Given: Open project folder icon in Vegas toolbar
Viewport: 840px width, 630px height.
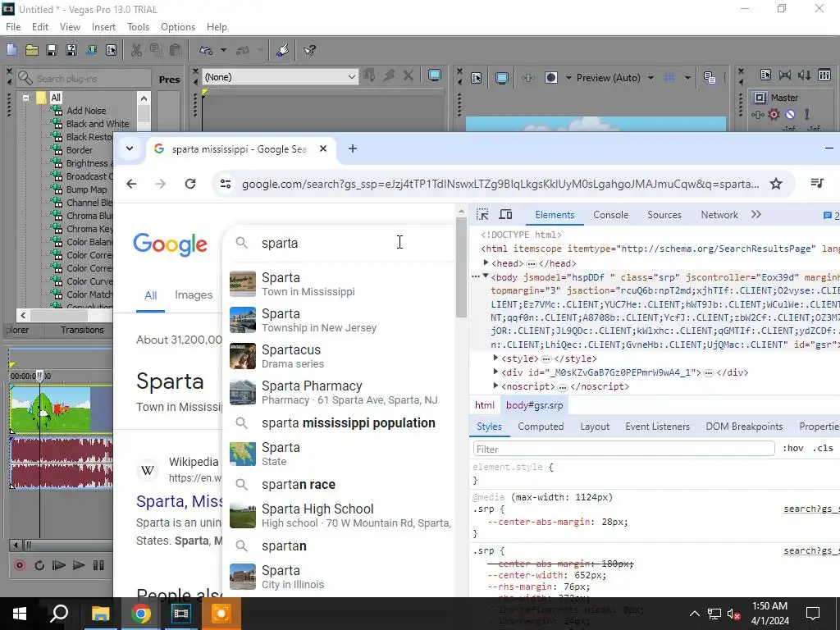Looking at the screenshot, I should [32, 50].
